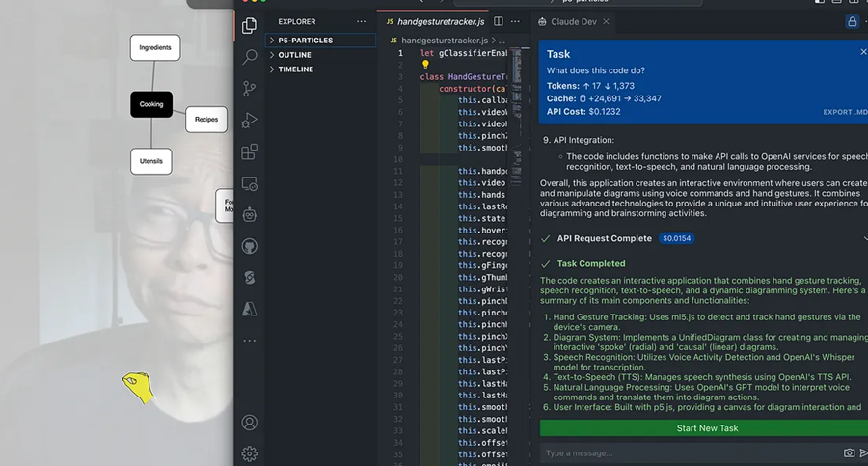The height and width of the screenshot is (466, 868).
Task: Select the black Cooking node in the diagram
Action: pyautogui.click(x=151, y=104)
